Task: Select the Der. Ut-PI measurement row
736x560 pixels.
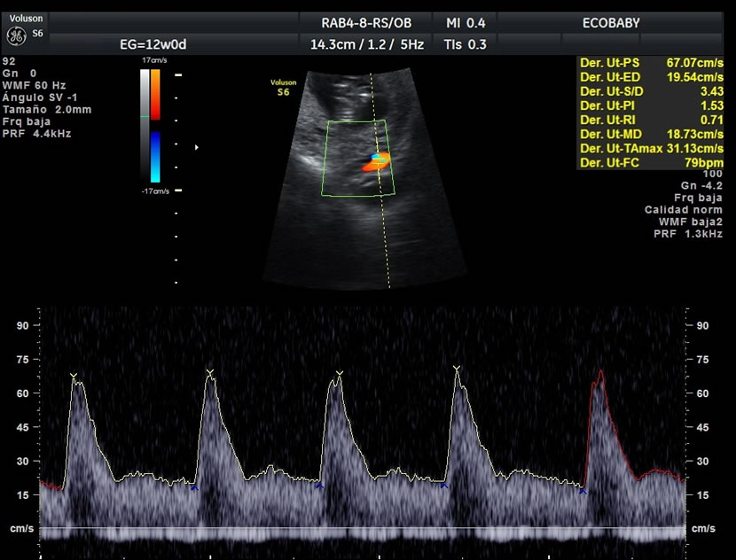Action: tap(651, 105)
